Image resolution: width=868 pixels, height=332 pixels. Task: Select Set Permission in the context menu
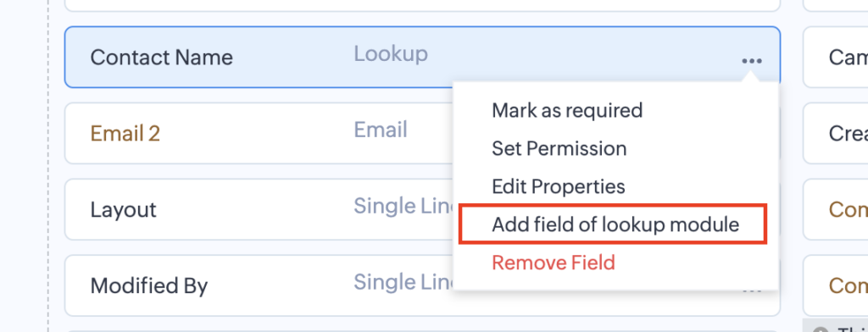559,148
